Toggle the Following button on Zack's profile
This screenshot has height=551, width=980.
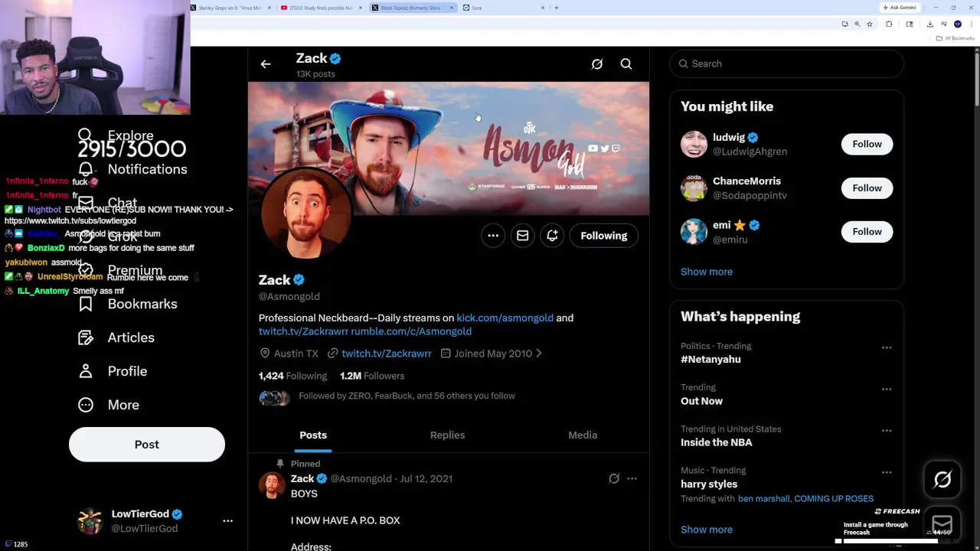point(604,236)
